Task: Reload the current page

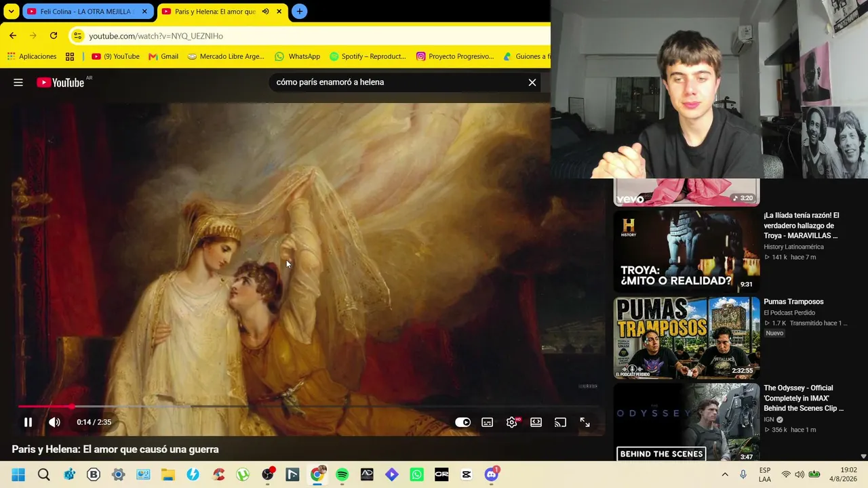Action: [x=54, y=35]
